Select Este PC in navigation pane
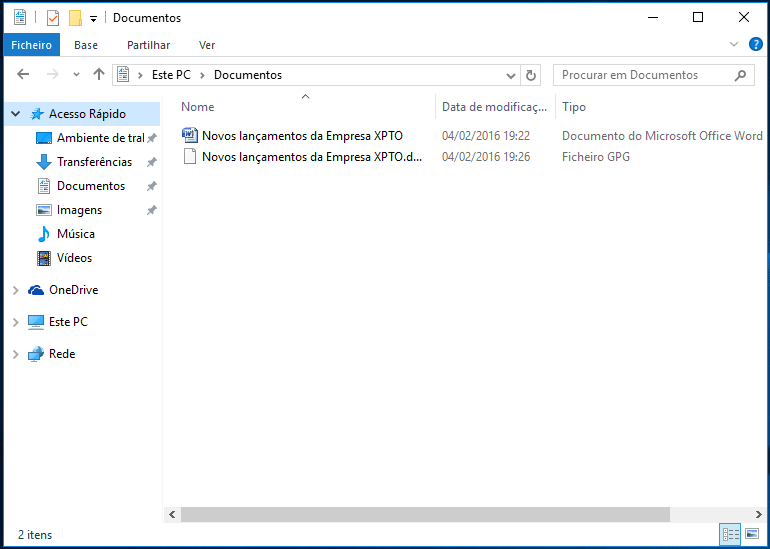 point(68,322)
